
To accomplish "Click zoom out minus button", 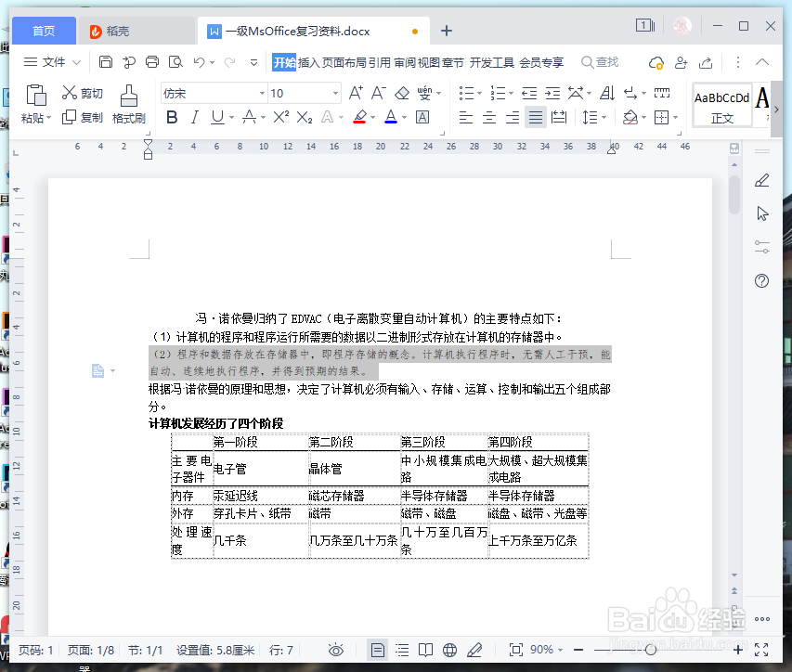I will (578, 650).
